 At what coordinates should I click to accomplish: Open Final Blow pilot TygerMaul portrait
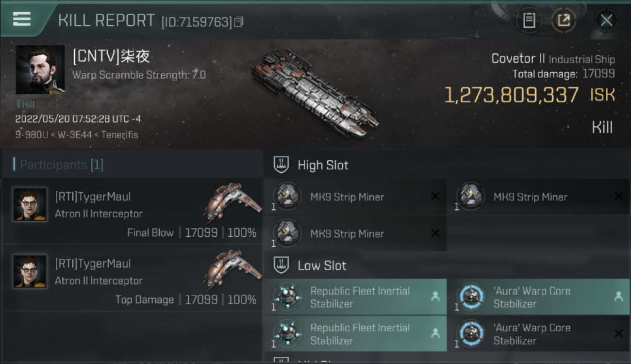click(30, 205)
